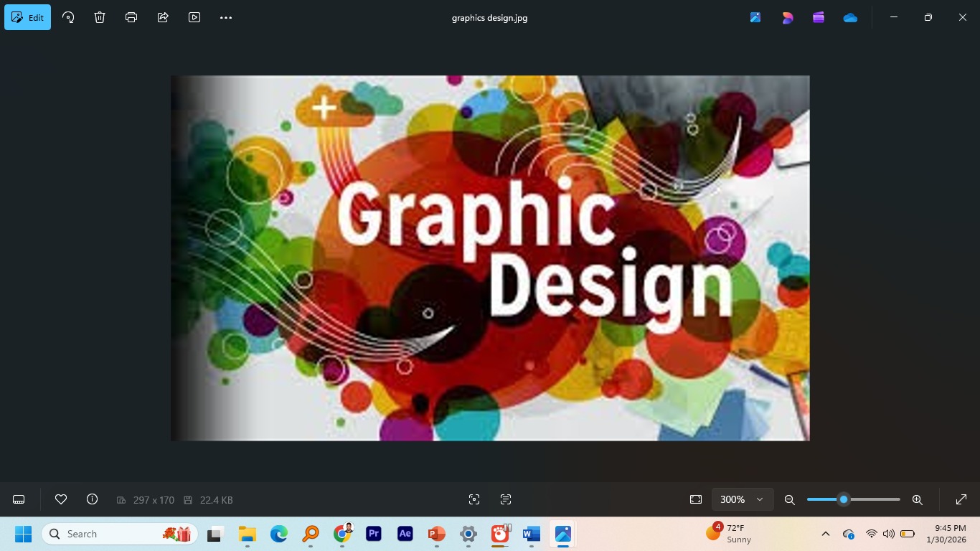The image size is (980, 551).
Task: Open the image in Microsoft Designer
Action: (x=787, y=17)
